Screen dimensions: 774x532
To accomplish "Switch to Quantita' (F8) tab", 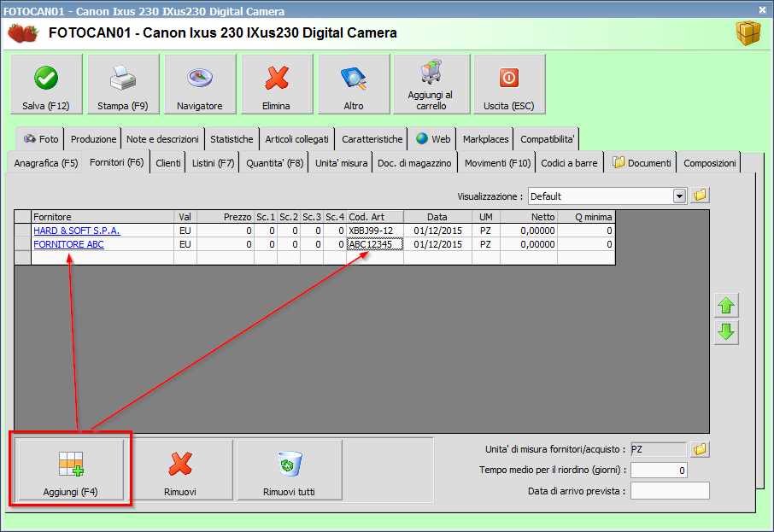I will pos(274,163).
